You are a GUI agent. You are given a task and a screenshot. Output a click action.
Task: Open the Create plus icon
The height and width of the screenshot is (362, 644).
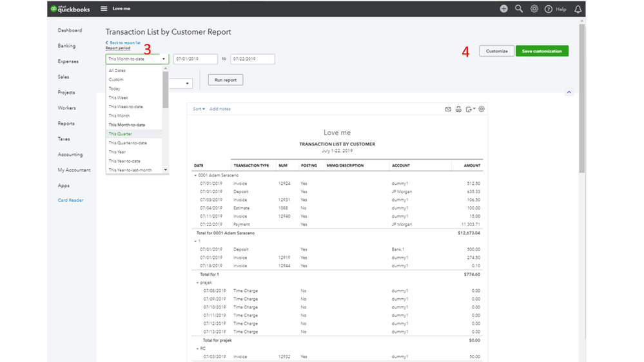pyautogui.click(x=503, y=9)
